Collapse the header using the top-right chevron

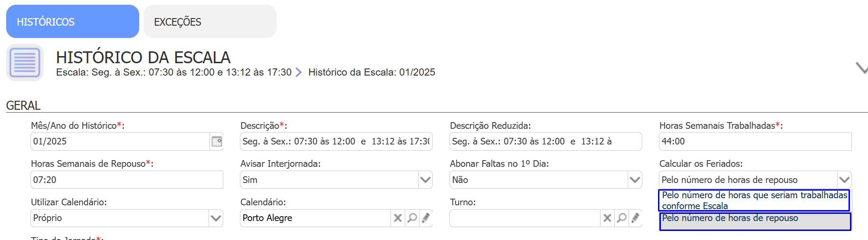[x=861, y=68]
